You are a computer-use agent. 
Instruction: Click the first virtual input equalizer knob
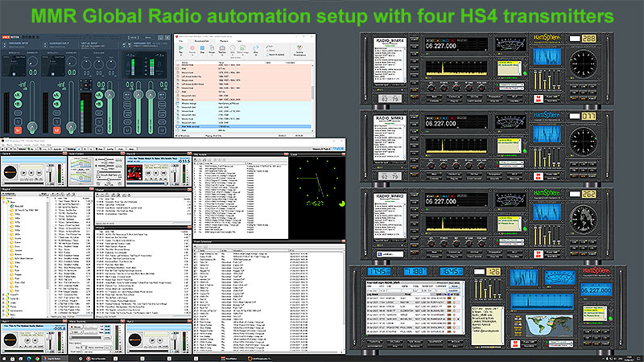click(86, 64)
